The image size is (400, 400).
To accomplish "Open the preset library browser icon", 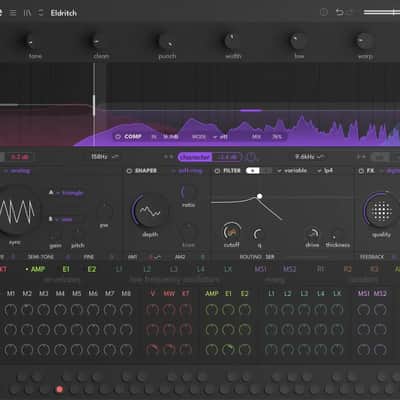I will [27, 13].
